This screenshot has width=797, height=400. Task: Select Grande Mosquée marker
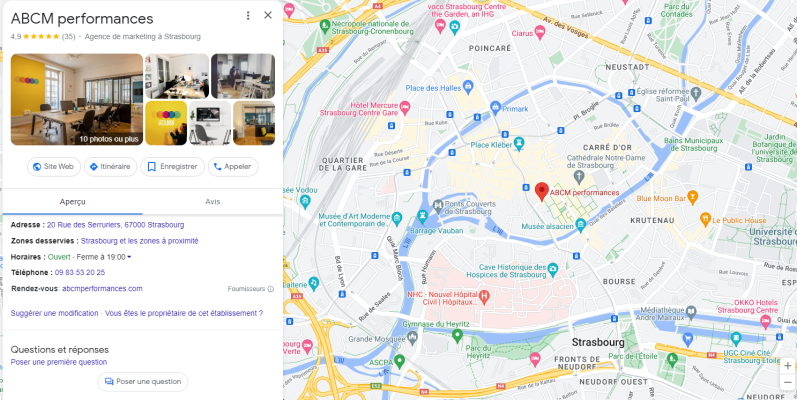(412, 337)
